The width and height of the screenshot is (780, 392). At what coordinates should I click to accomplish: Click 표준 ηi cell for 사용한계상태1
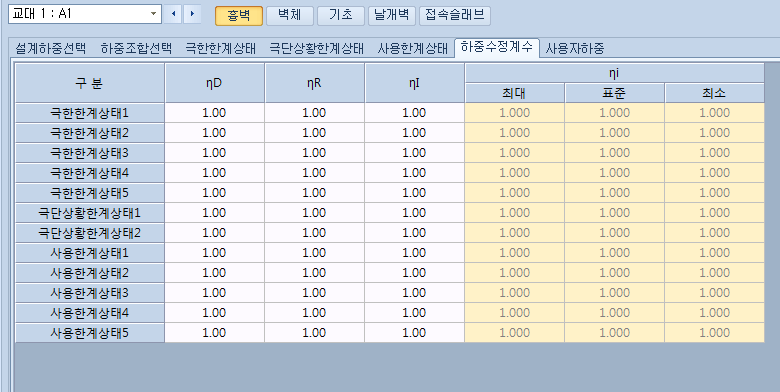point(614,253)
